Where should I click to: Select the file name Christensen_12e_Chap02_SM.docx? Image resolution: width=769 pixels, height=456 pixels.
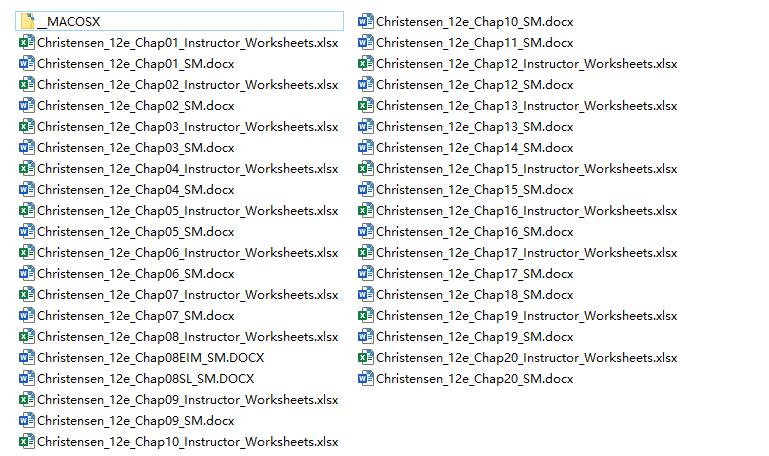click(136, 106)
